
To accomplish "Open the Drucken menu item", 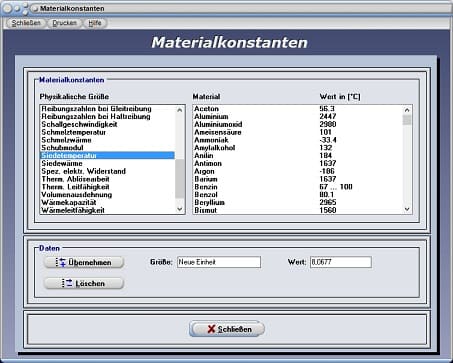I will pyautogui.click(x=65, y=23).
